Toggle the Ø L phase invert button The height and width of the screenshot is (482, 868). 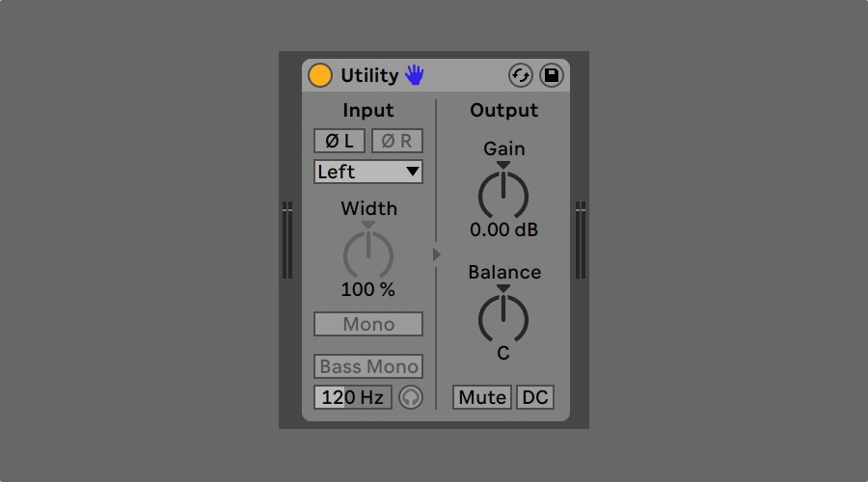pyautogui.click(x=339, y=141)
